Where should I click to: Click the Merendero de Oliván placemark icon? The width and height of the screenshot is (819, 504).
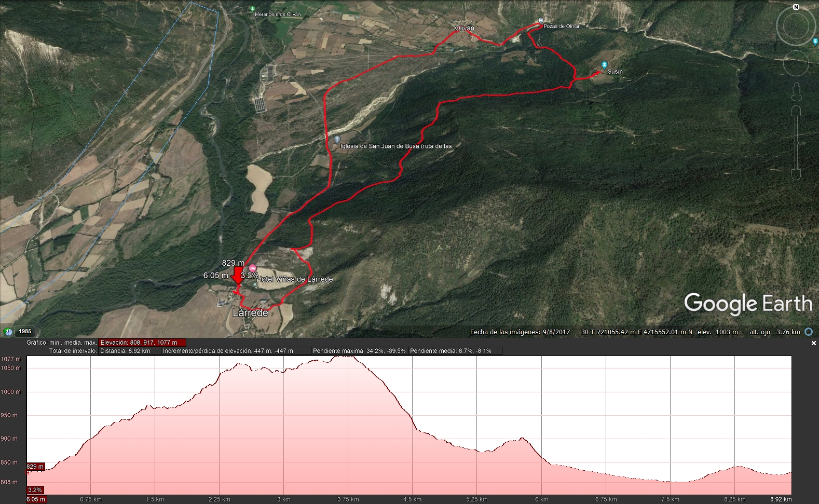pos(252,9)
